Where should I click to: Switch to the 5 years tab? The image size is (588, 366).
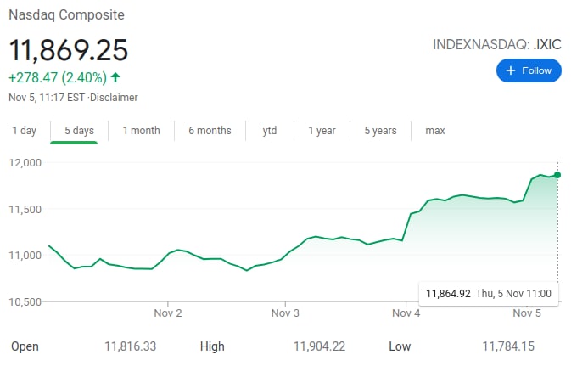[x=380, y=131]
